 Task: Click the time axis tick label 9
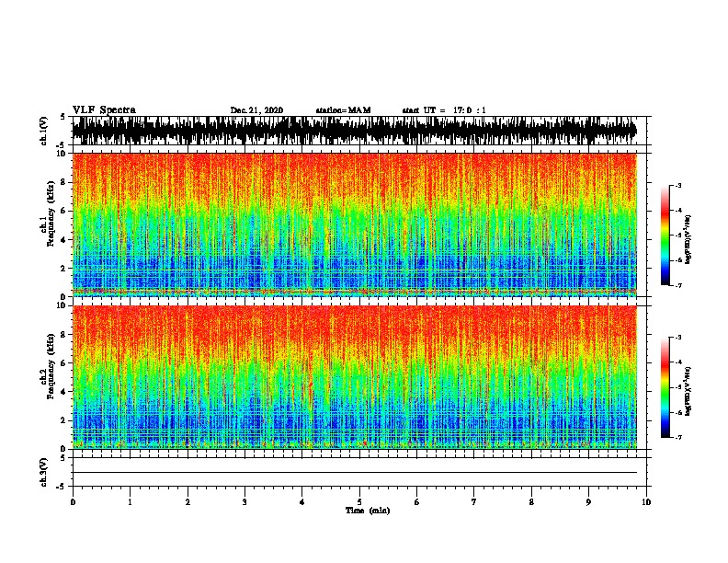[588, 502]
